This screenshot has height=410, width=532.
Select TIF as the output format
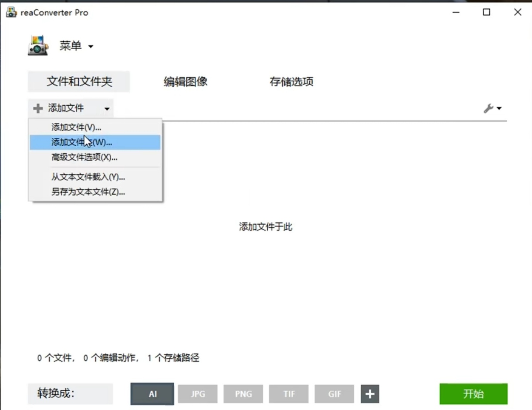coord(288,394)
